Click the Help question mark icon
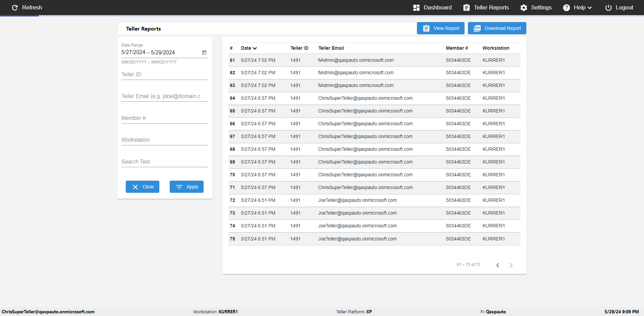The height and width of the screenshot is (316, 644). (566, 7)
